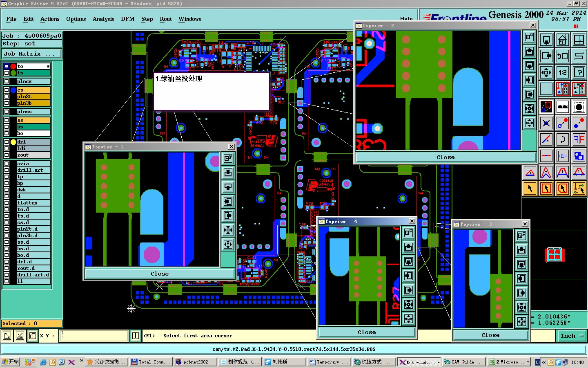Click the blue color dot of layer cs
Image resolution: width=588 pixels, height=368 pixels.
point(13,90)
